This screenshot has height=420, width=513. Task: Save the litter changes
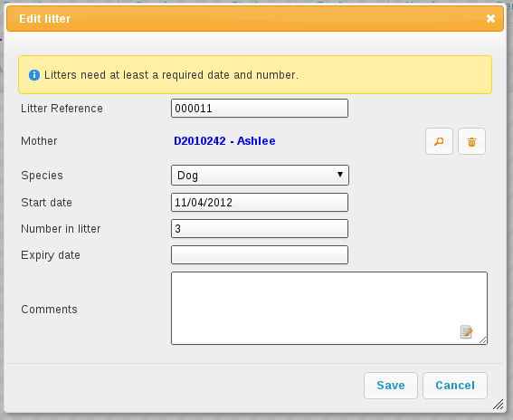tap(391, 386)
